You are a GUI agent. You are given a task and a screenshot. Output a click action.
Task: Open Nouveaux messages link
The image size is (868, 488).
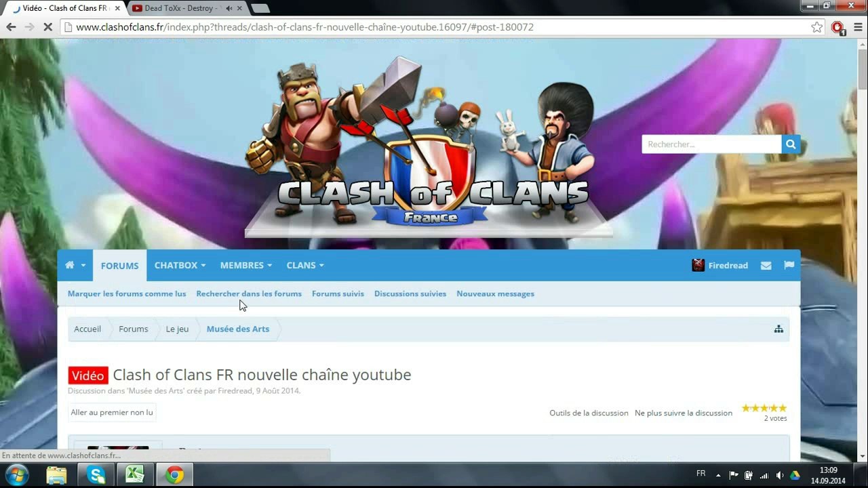coord(495,293)
